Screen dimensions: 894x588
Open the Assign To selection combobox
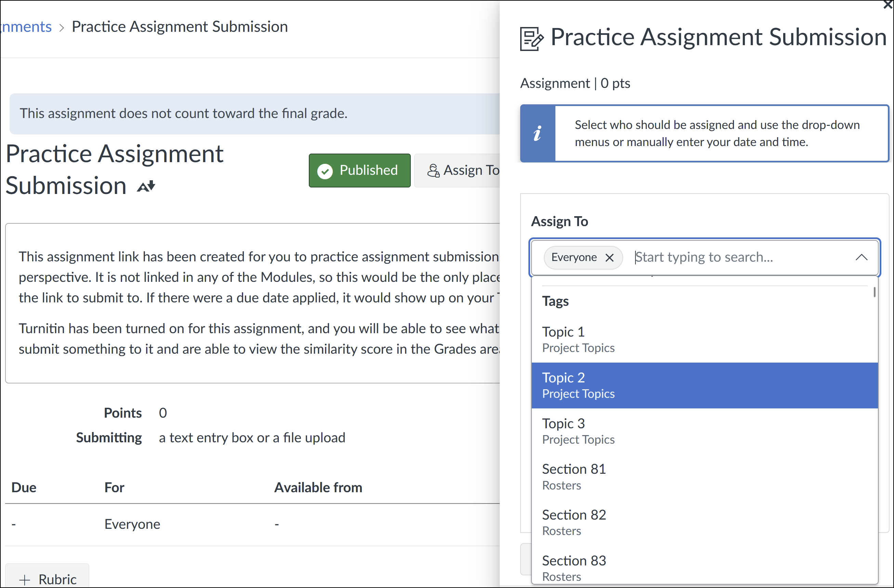[733, 257]
